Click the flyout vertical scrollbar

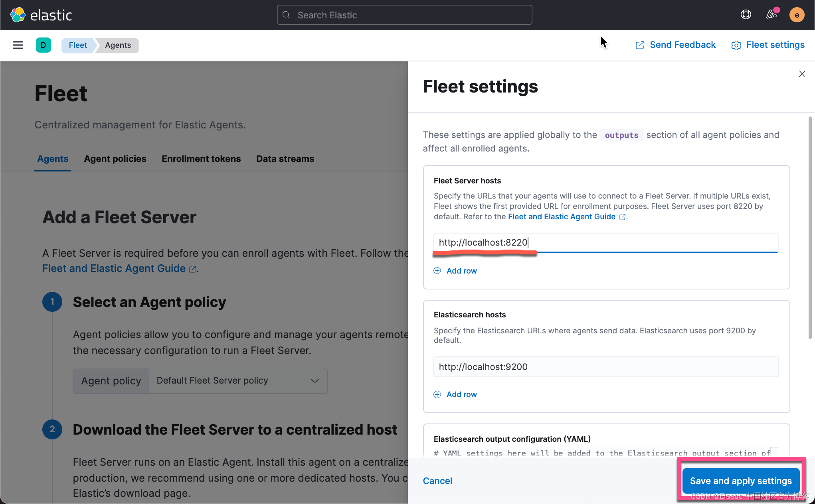click(810, 227)
